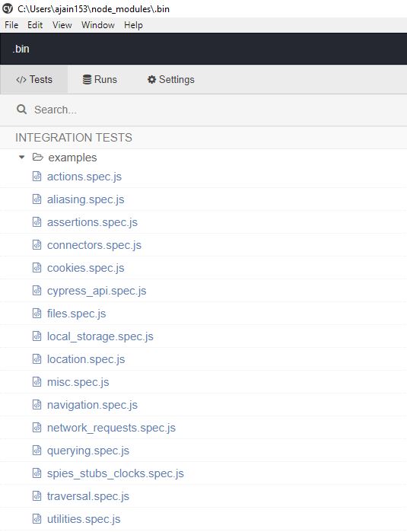This screenshot has width=407, height=532.
Task: Launch utilities.spec.js
Action: coord(84,519)
